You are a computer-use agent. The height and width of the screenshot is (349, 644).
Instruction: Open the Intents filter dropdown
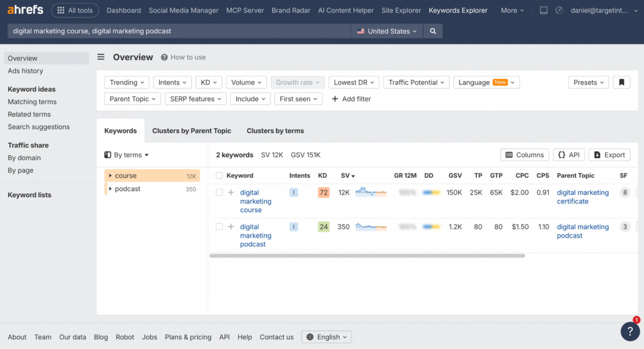point(172,82)
